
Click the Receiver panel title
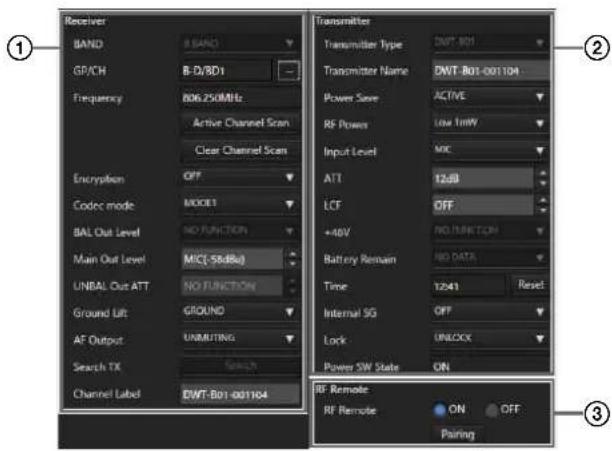point(85,21)
